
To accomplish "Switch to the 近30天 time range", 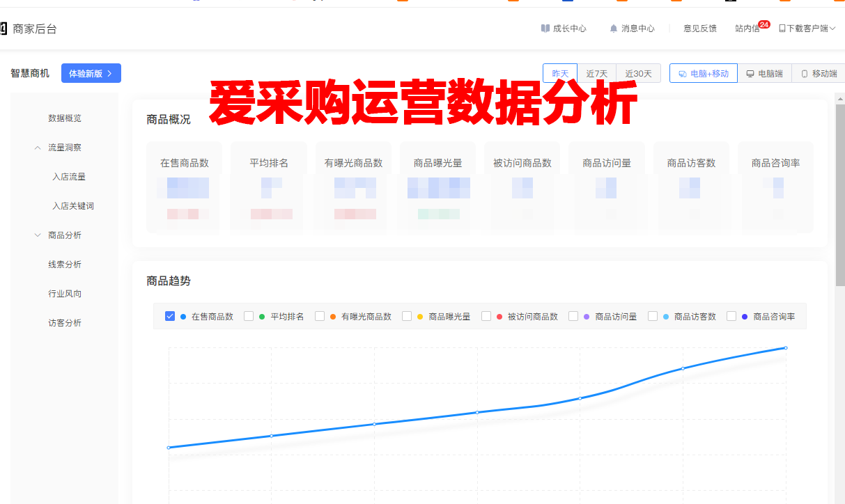I will [639, 73].
